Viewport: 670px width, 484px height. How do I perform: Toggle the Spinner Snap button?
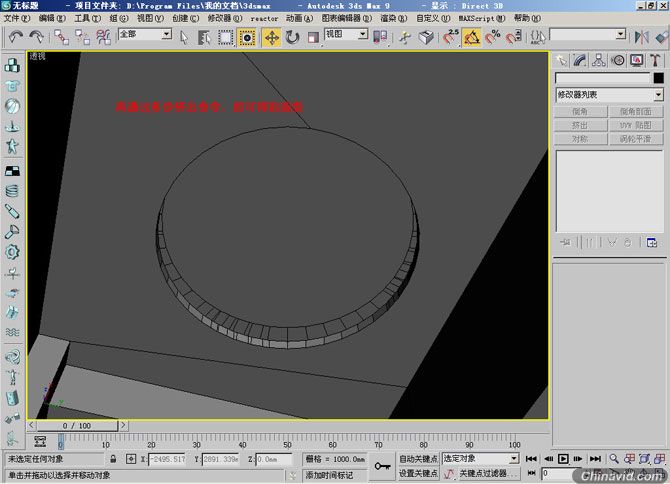click(x=513, y=38)
